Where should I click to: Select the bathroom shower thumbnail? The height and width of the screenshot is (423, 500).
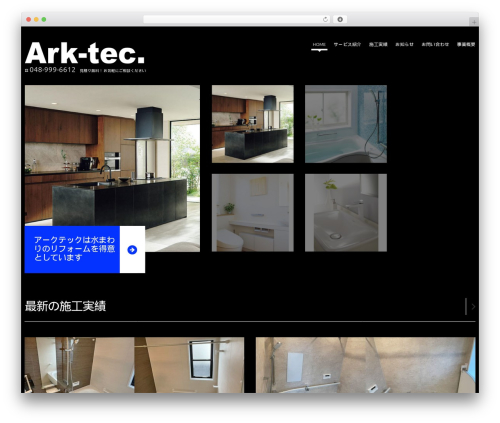[x=346, y=124]
